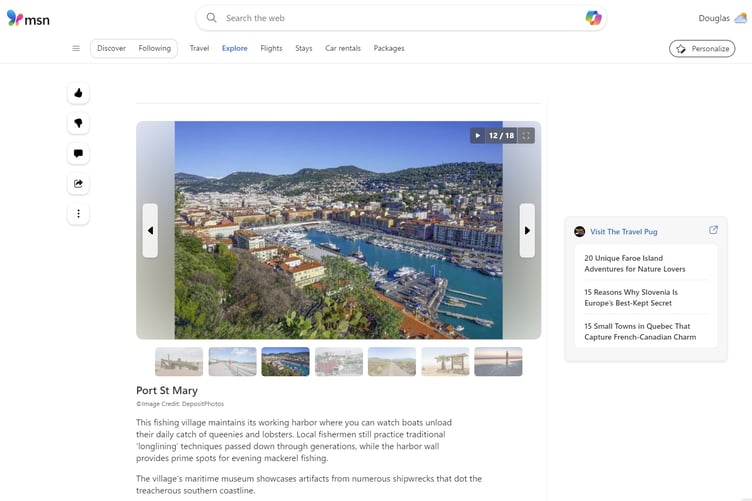
Task: Dislike the article with thumbs down
Action: tap(78, 123)
